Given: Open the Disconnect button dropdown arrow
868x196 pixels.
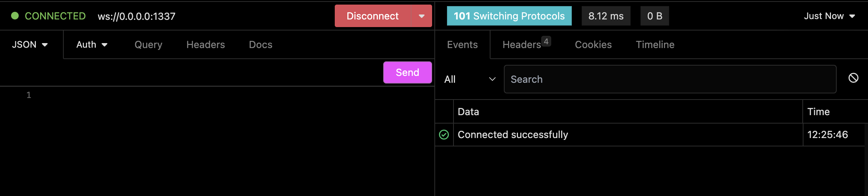Looking at the screenshot, I should [422, 16].
